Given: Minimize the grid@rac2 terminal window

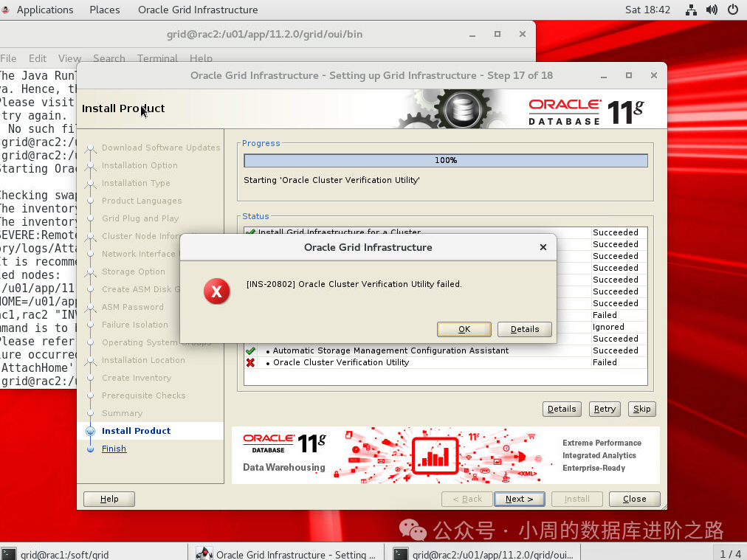Looking at the screenshot, I should pos(472,34).
